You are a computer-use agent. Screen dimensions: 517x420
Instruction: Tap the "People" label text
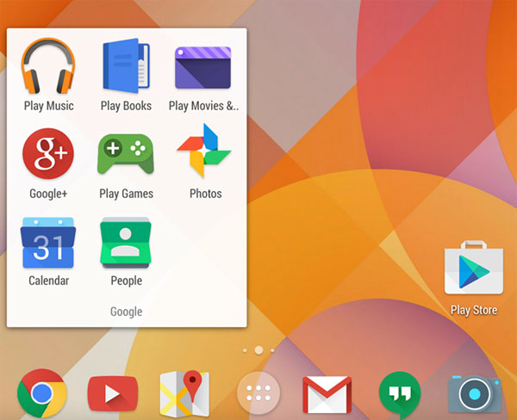pos(127,281)
